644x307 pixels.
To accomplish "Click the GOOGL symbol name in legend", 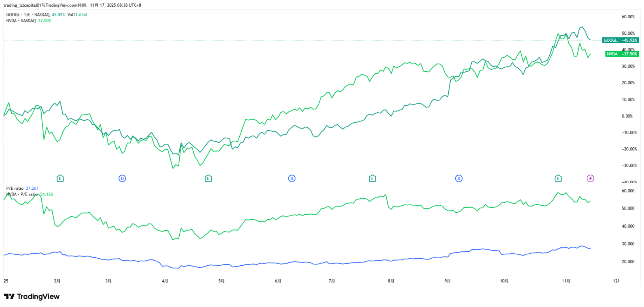I will tap(13, 15).
